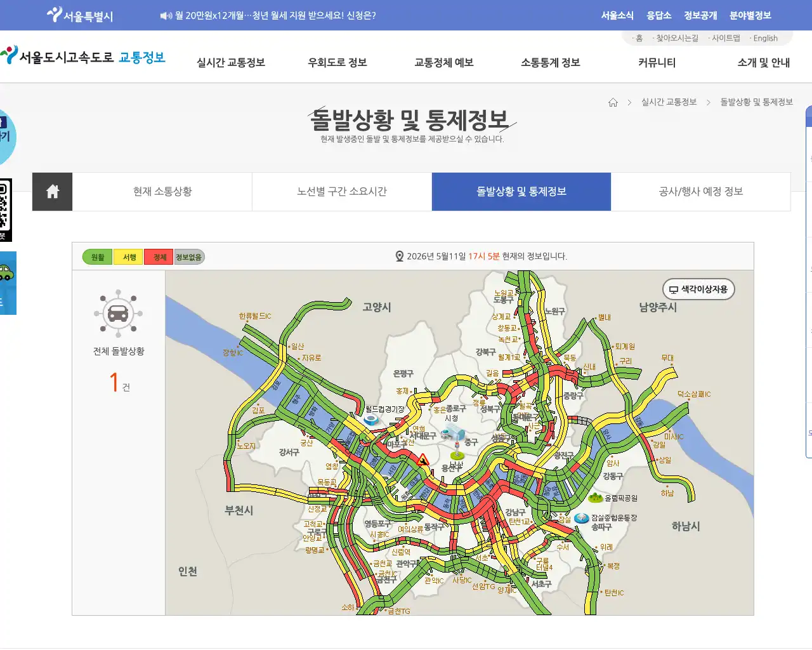Click the 올림픽공원 park icon on map
This screenshot has width=812, height=650.
coord(596,498)
